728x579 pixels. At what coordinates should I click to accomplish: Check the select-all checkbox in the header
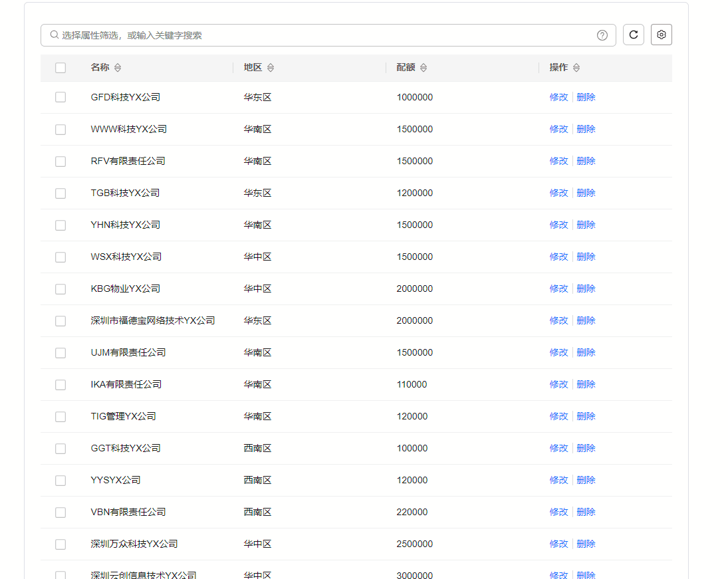click(61, 67)
